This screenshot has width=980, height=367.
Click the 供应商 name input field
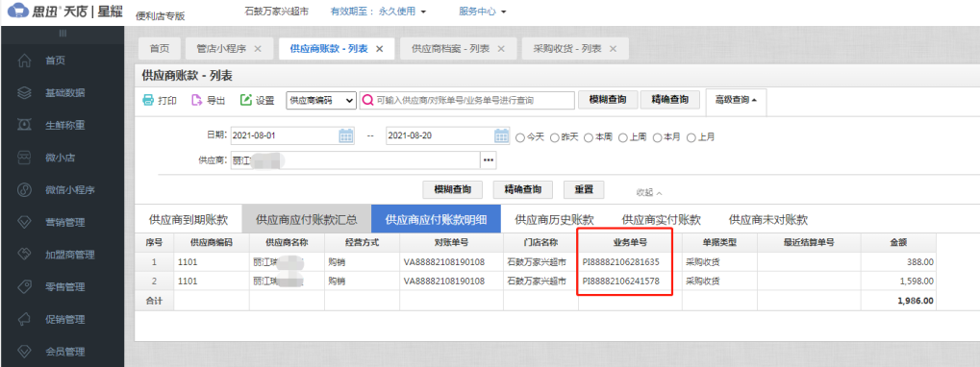355,160
